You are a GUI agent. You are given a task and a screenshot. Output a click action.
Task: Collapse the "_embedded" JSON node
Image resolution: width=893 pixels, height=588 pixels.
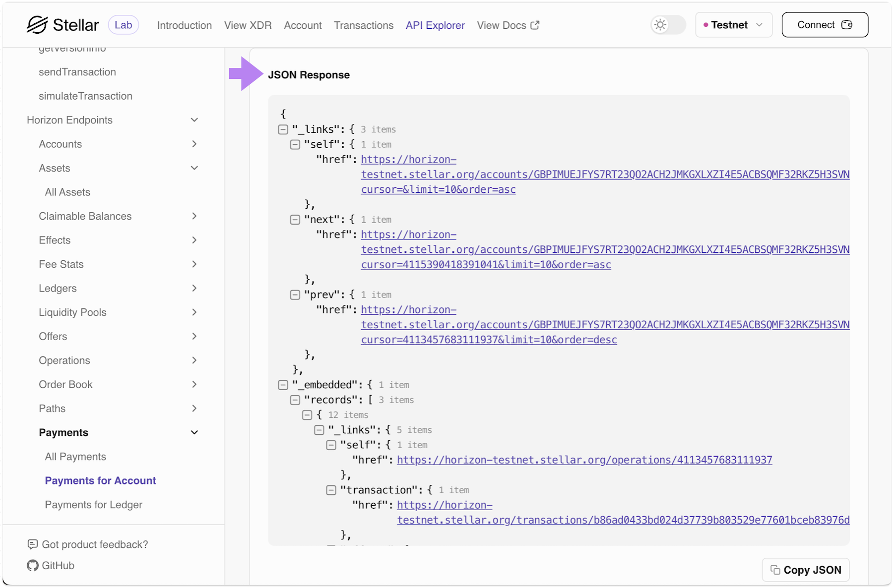(x=283, y=385)
